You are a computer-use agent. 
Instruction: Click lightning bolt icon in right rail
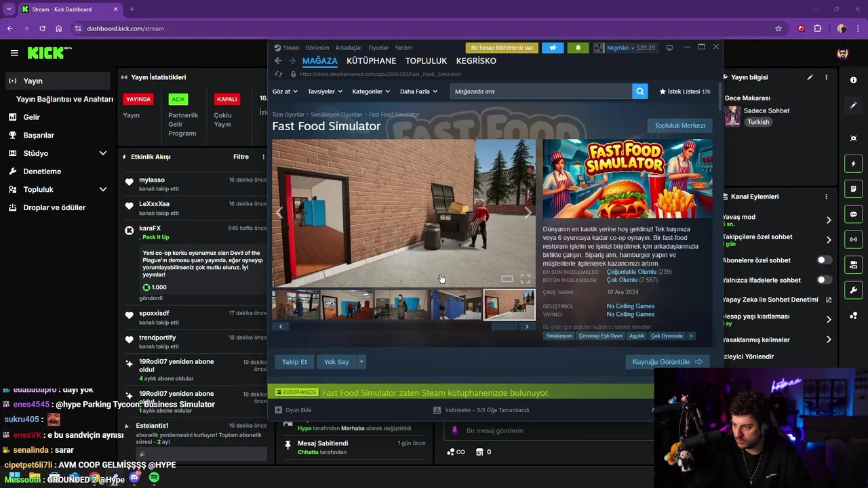coord(853,163)
